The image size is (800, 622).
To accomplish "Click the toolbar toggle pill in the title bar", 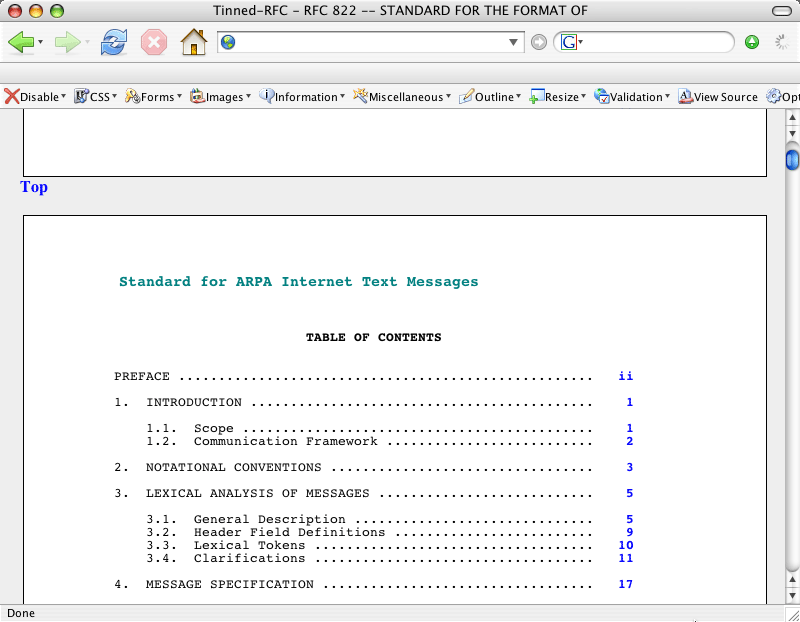I will tap(782, 11).
